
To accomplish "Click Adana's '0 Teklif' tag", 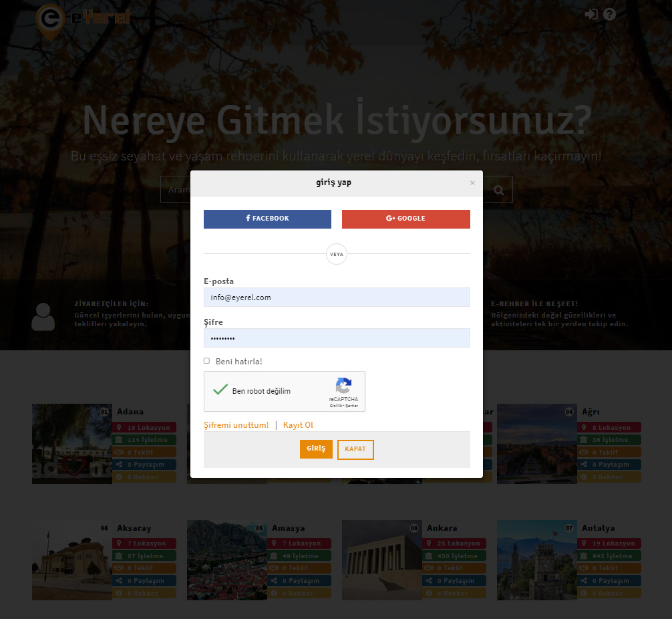I will tap(144, 452).
